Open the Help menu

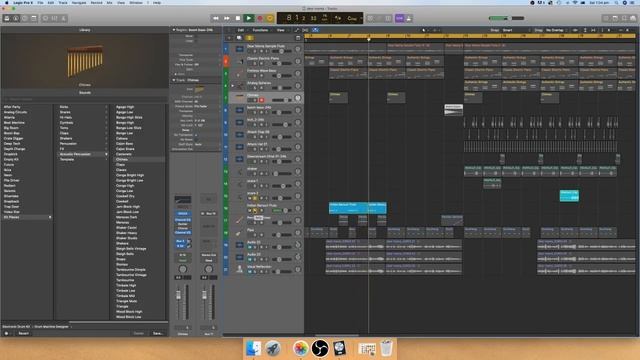[x=157, y=2]
